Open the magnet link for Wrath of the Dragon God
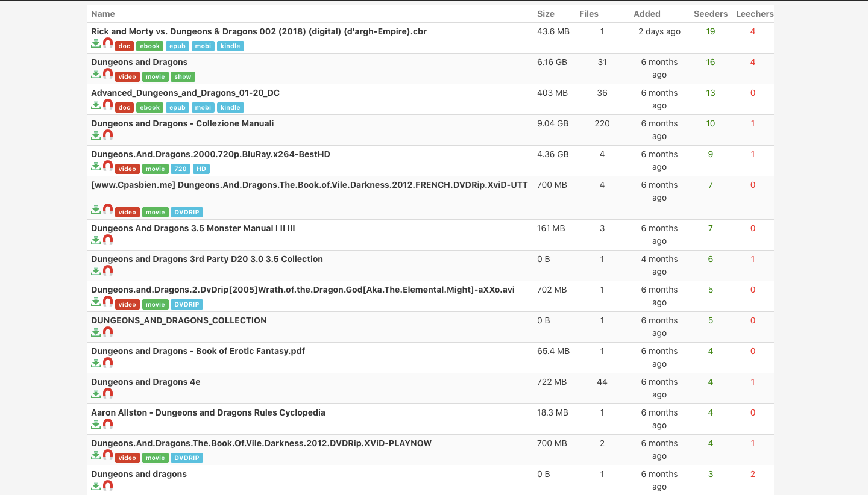868x495 pixels. coord(107,301)
